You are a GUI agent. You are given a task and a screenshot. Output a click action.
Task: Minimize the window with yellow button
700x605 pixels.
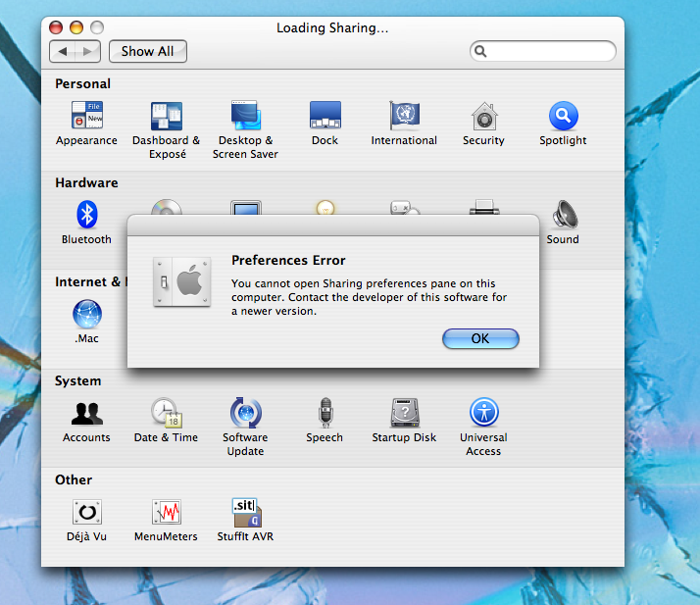(76, 27)
